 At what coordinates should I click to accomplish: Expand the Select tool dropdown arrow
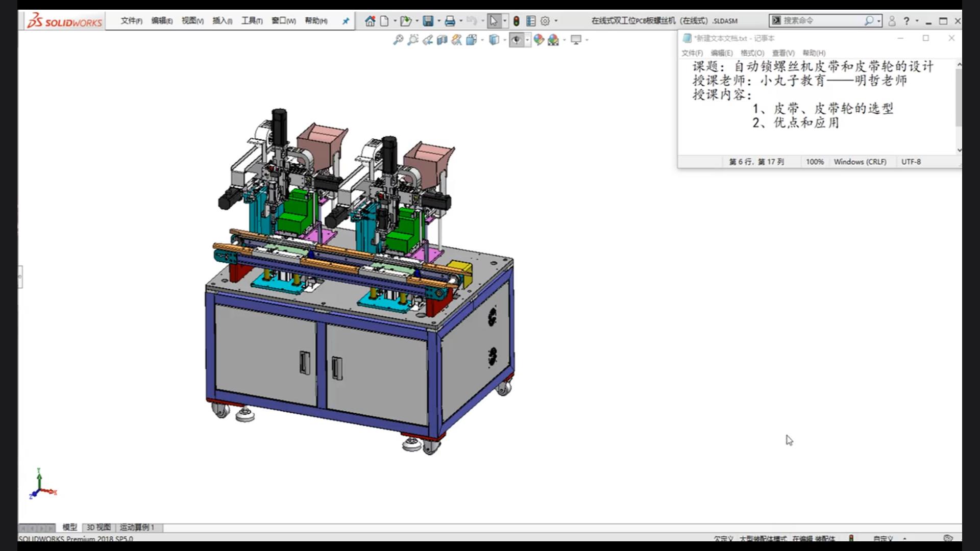coord(505,21)
